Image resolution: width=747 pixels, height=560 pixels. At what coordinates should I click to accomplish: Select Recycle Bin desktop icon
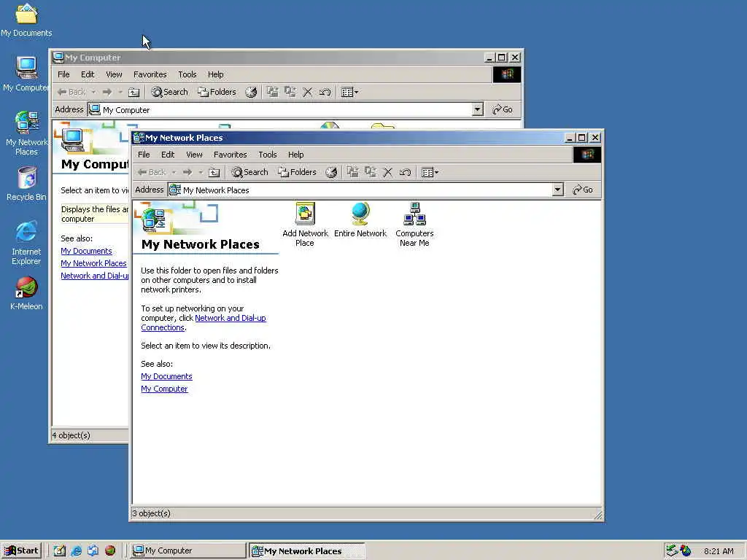pyautogui.click(x=27, y=184)
